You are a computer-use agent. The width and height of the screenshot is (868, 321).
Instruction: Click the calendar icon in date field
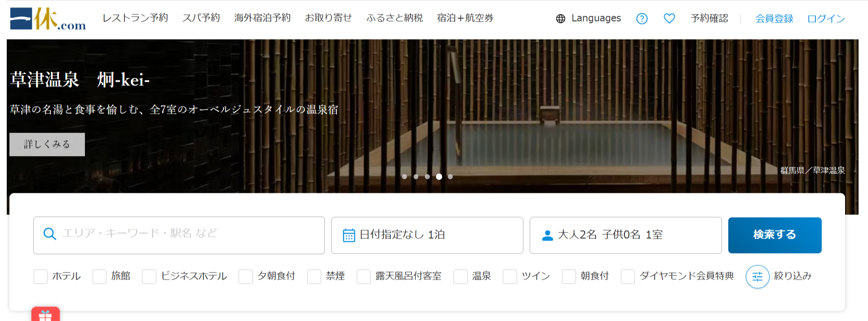pos(349,235)
